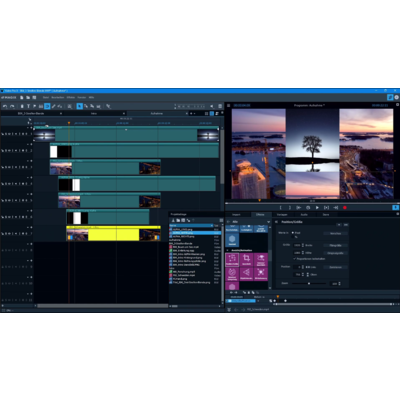Click the delete trash icon in the timeline toolbar
This screenshot has height=400, width=400.
(220, 106)
